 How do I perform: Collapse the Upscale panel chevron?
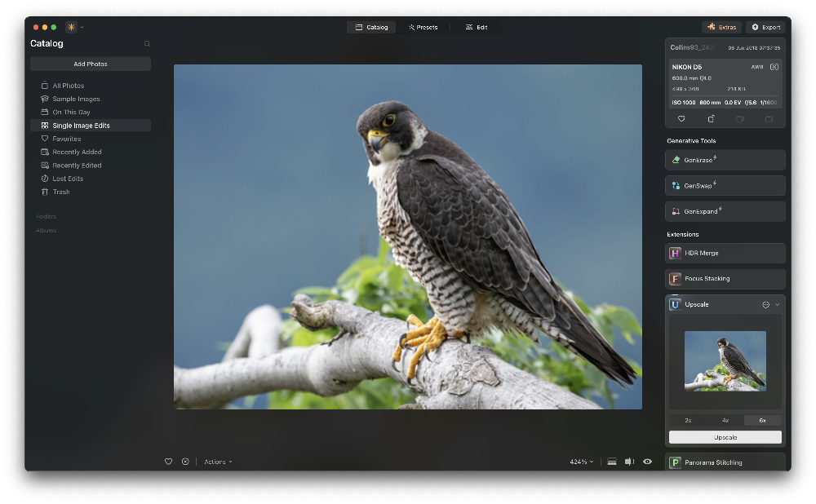[x=777, y=304]
